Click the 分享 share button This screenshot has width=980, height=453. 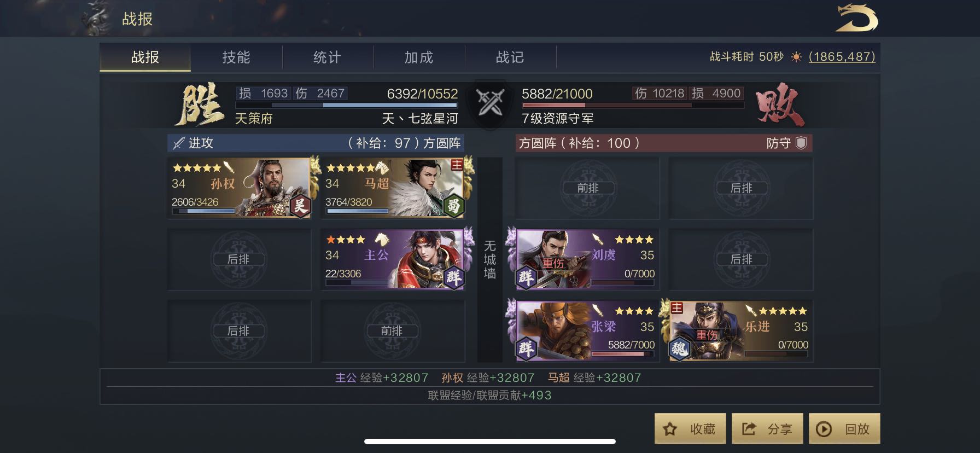point(767,428)
